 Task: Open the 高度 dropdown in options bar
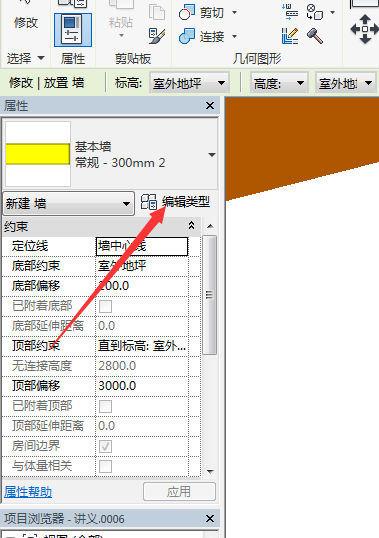(x=279, y=83)
